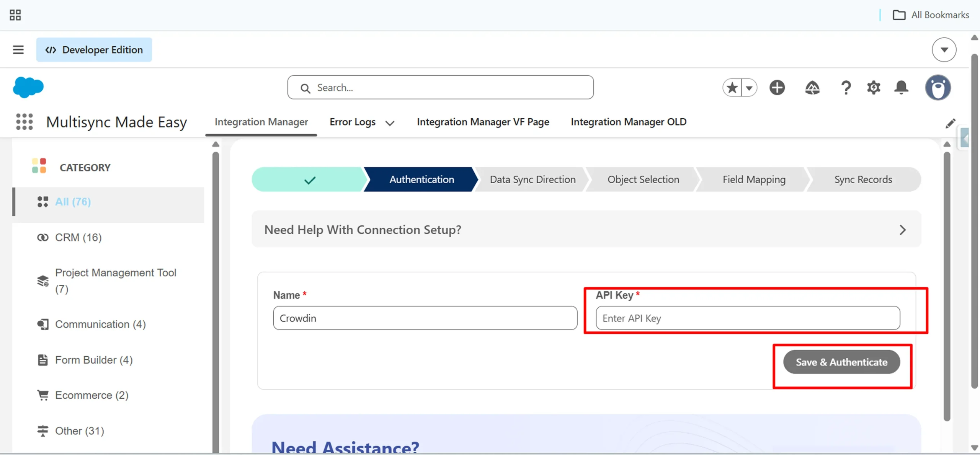Click the Name field containing Crowdin

coord(425,318)
